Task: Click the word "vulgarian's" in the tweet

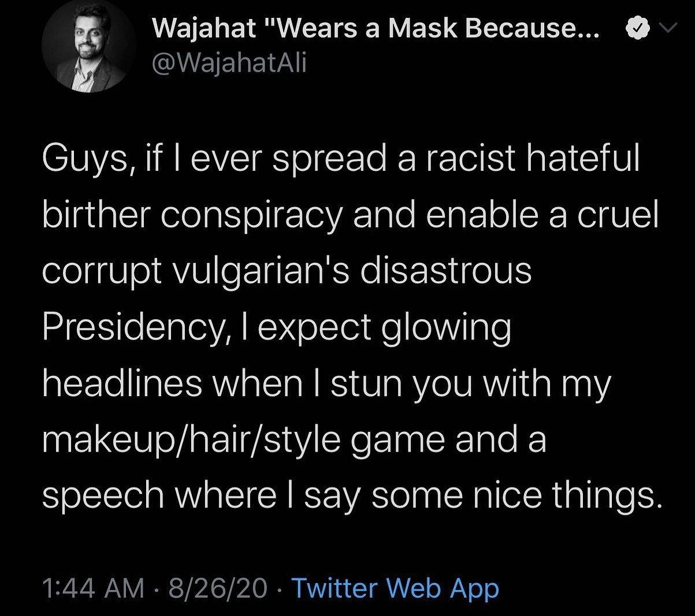Action: pos(260,271)
